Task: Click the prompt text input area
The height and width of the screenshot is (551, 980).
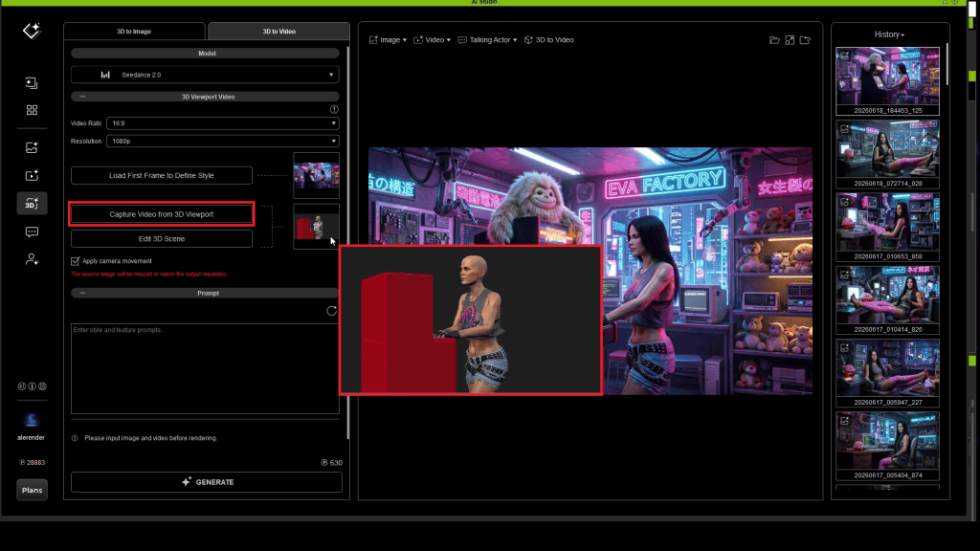Action: tap(205, 368)
